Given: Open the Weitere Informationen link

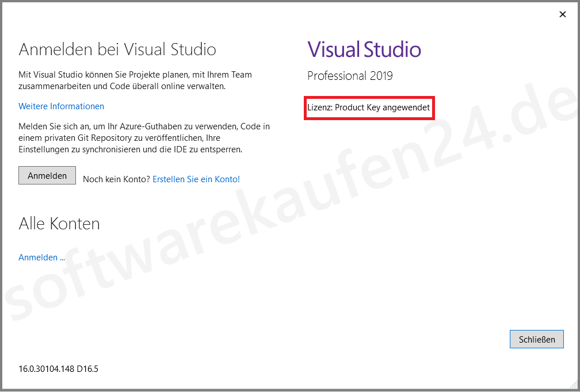Looking at the screenshot, I should click(62, 106).
